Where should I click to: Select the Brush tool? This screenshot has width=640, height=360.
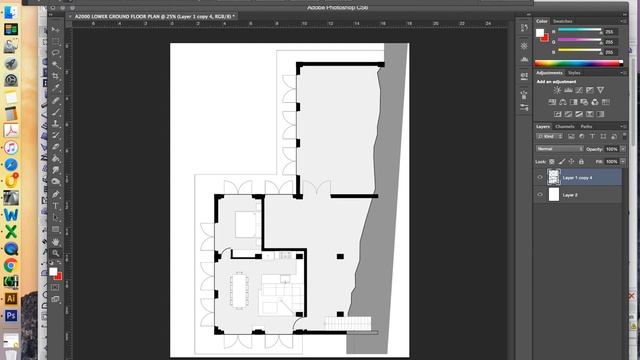[56, 111]
